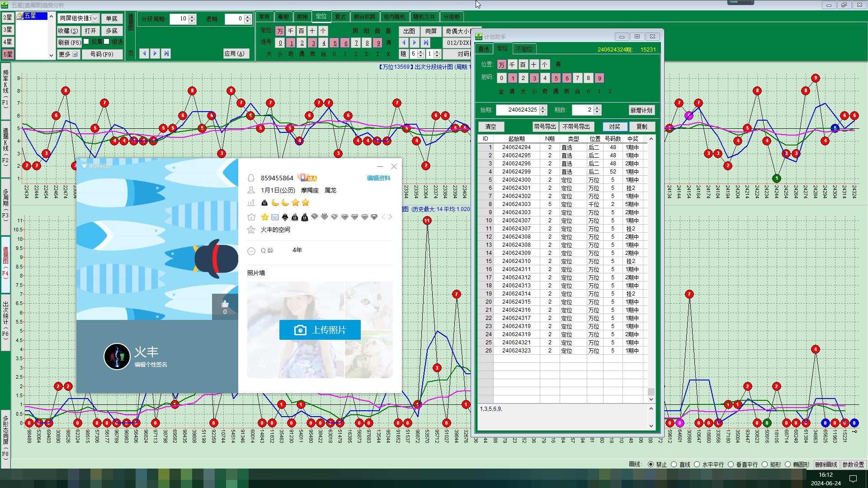The height and width of the screenshot is (488, 868).
Task: Click the 对奖 button in 计划助手
Action: (614, 127)
